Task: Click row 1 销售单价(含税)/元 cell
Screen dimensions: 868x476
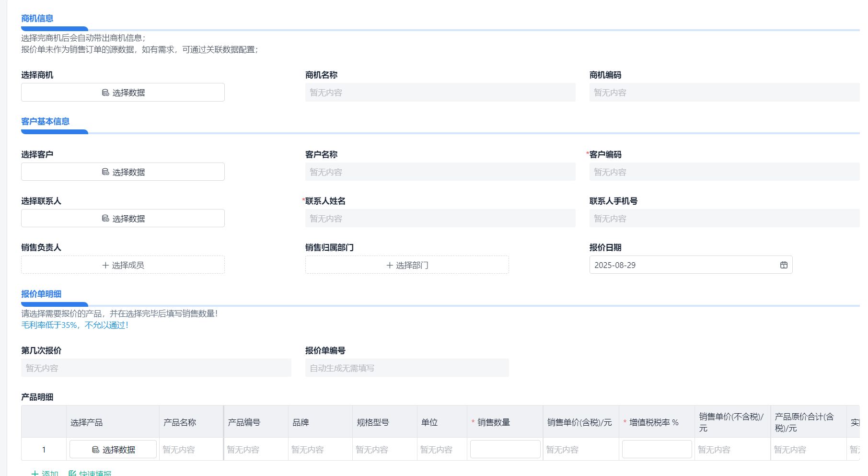Action: [581, 449]
